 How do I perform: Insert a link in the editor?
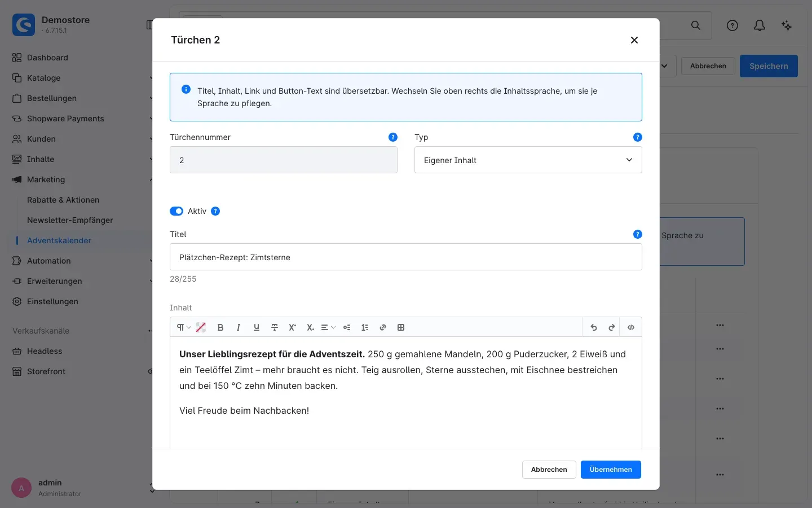[383, 327]
